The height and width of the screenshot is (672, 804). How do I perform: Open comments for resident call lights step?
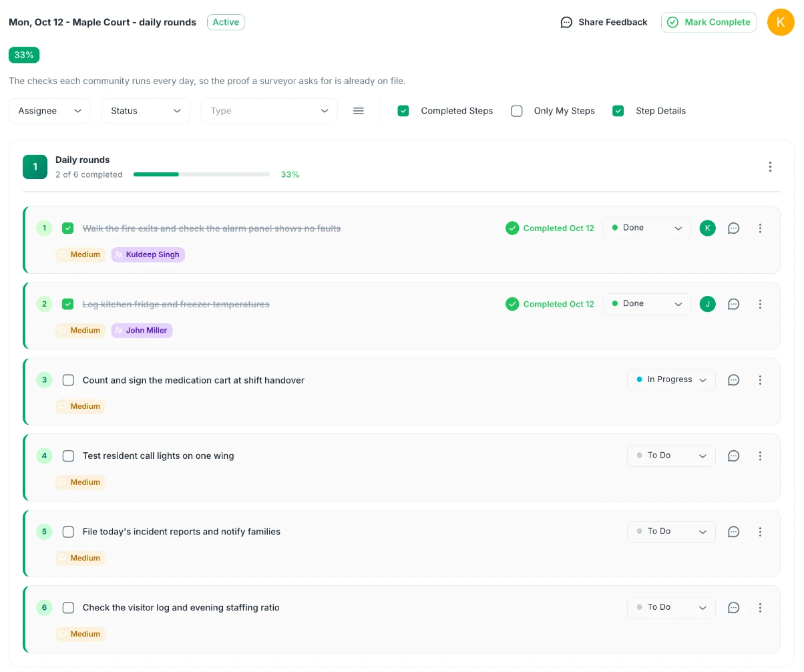733,456
